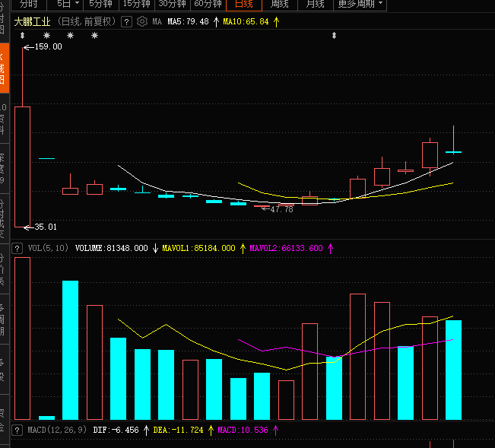Click the double-arrow event marker at mid chart
This screenshot has width=495, height=448.
[x=334, y=35]
